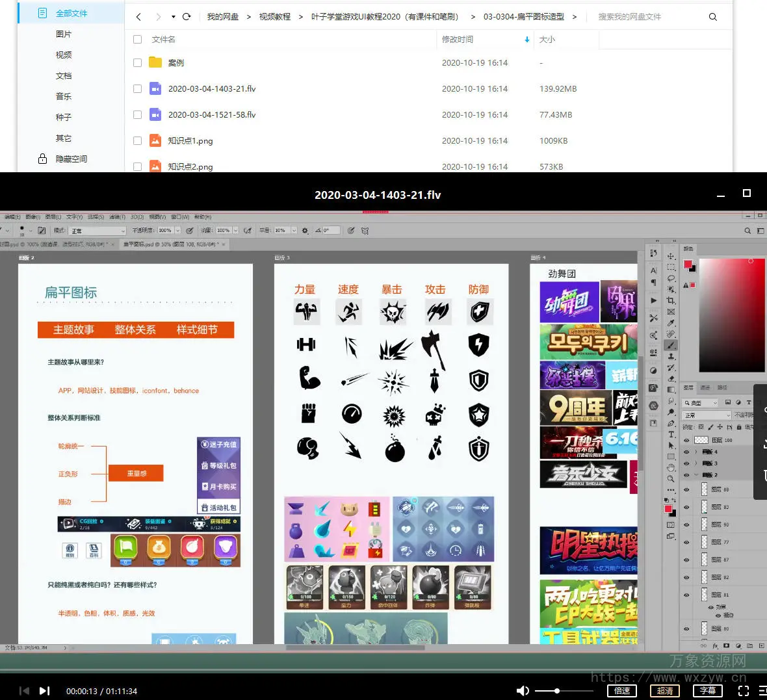Click the search magnifier icon
Screen dimensions: 767x700
[x=712, y=17]
